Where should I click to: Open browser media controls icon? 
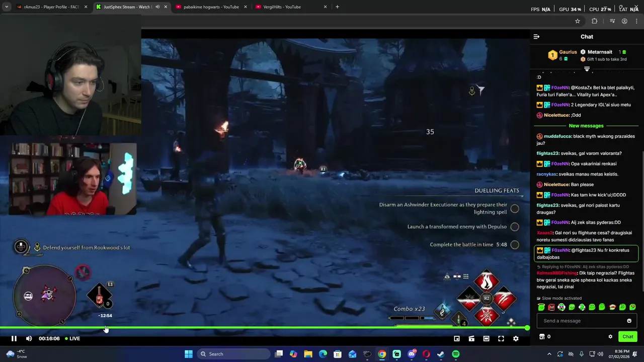click(612, 21)
